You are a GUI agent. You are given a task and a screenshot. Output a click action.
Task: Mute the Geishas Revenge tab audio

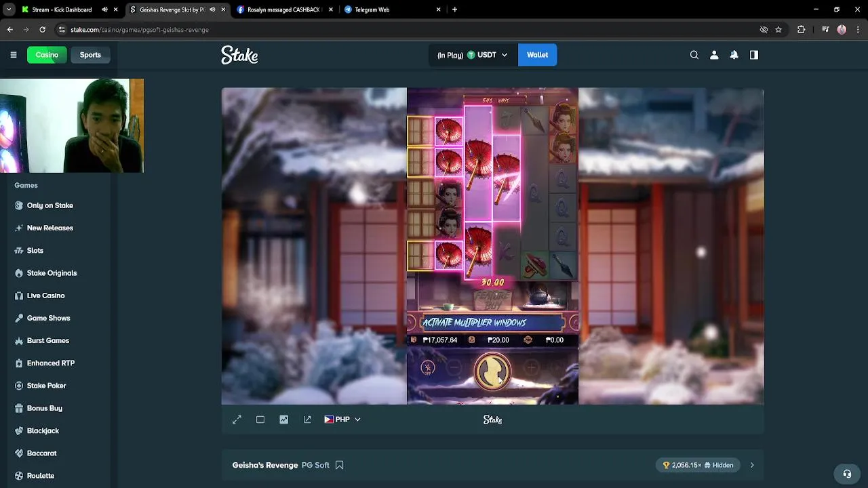click(x=212, y=9)
